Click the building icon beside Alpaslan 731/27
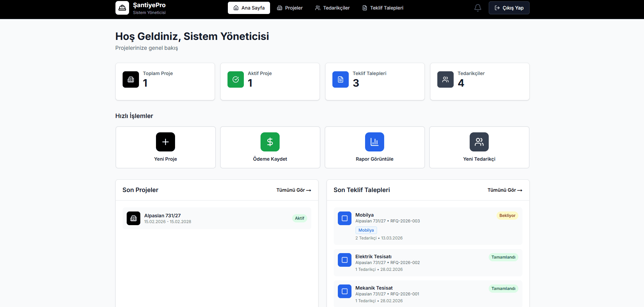 133,218
